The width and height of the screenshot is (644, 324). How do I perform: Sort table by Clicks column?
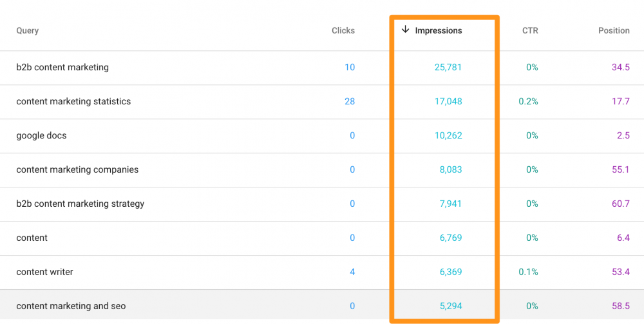[343, 30]
